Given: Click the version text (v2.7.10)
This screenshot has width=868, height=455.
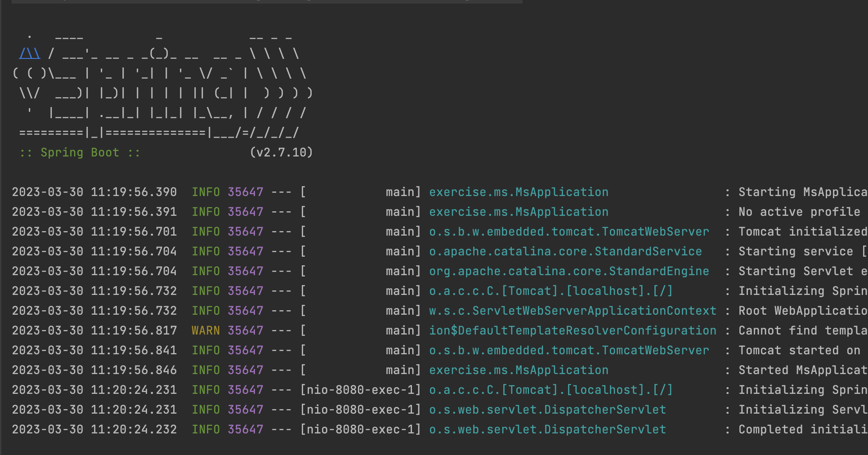Looking at the screenshot, I should pos(281,152).
